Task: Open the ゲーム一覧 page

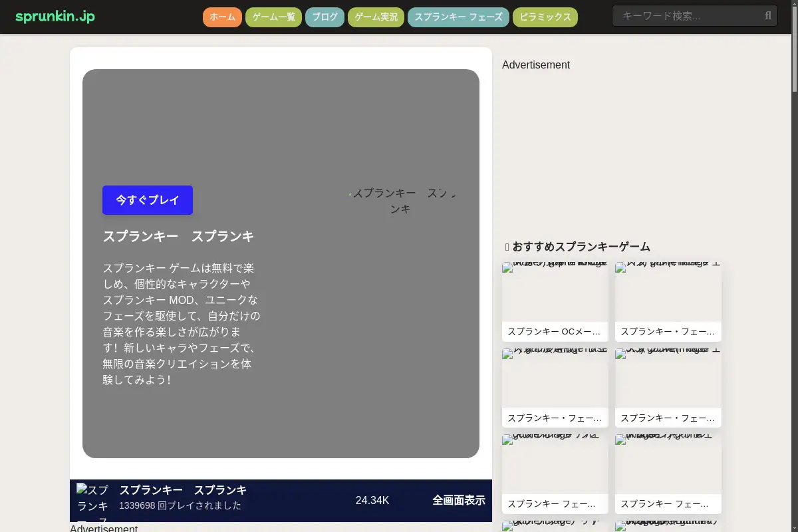Action: (273, 17)
